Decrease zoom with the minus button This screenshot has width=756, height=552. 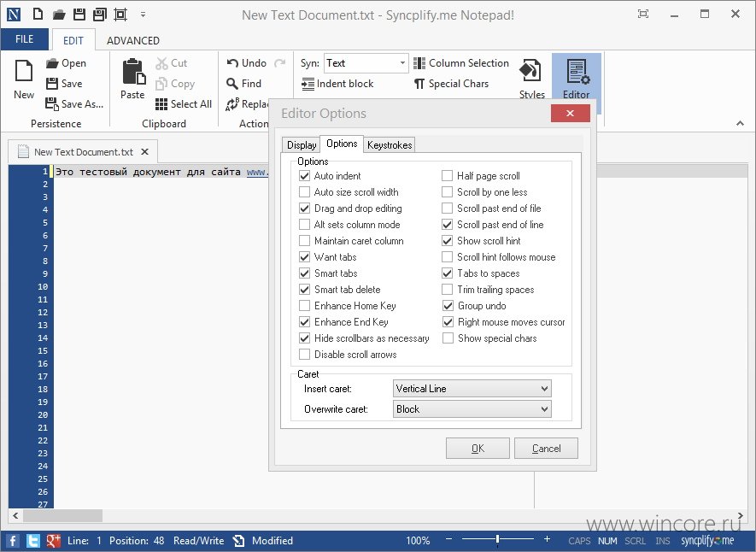click(x=448, y=539)
